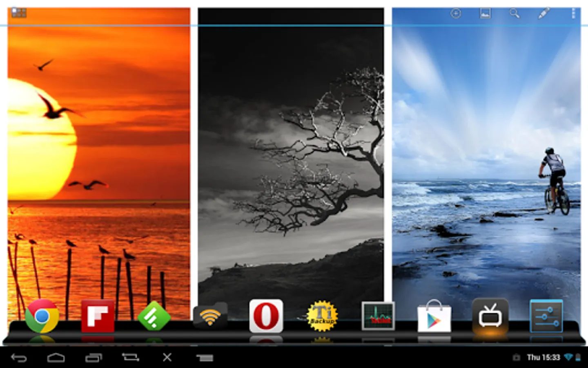Screen dimensions: 588x368
Task: Open the green Feedly app icon
Action: pos(154,316)
